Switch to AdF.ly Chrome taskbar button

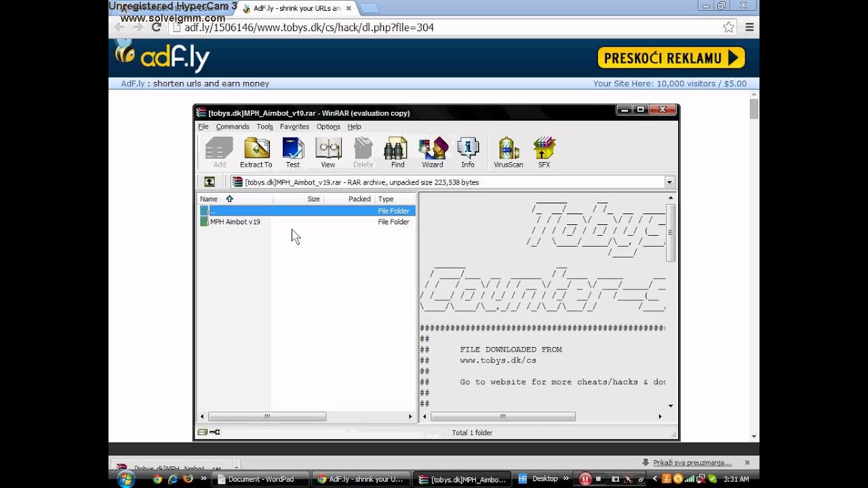click(361, 479)
